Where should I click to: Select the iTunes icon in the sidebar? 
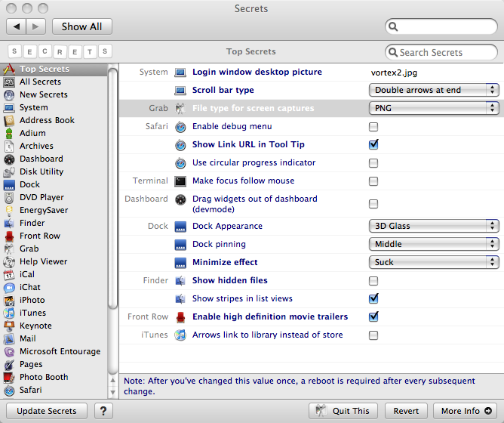tap(9, 313)
